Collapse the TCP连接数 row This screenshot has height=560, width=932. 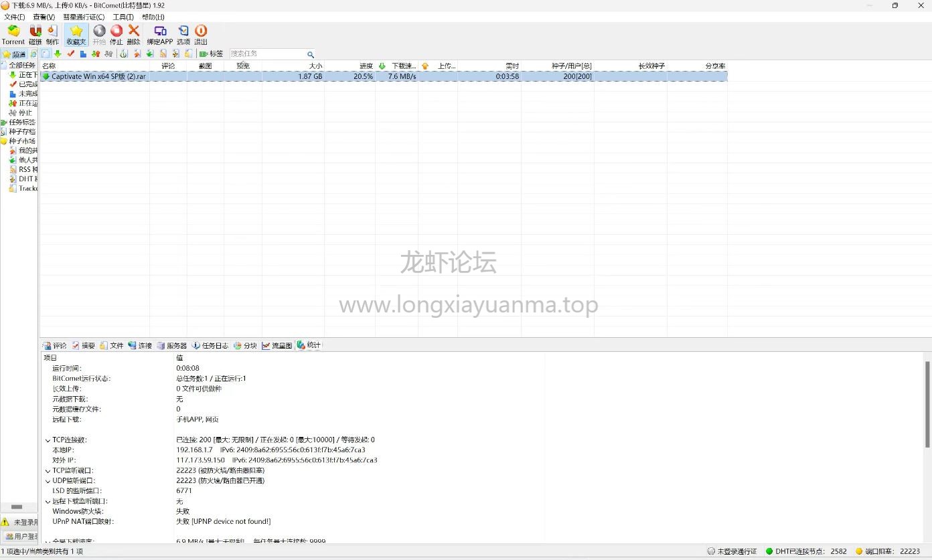click(x=48, y=440)
